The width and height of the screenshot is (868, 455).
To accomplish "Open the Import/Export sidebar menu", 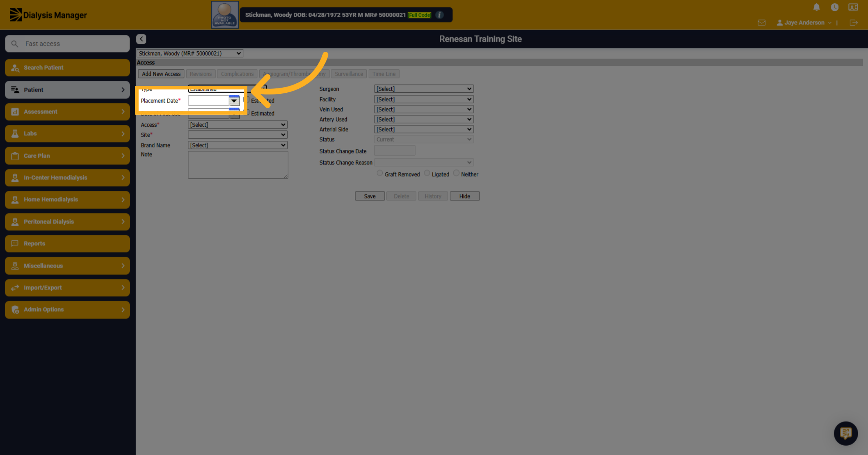I will [x=67, y=287].
